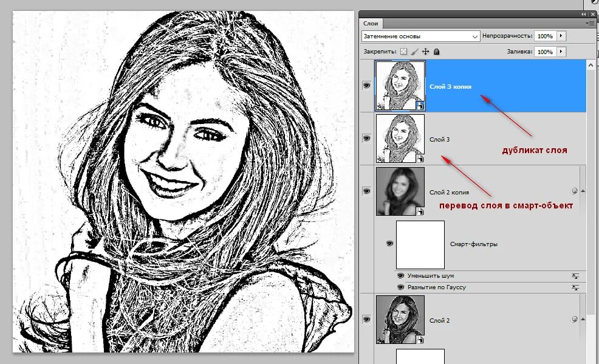The height and width of the screenshot is (364, 599).
Task: Open blending options icon for Размытие по Гауссу filter
Action: [x=576, y=287]
